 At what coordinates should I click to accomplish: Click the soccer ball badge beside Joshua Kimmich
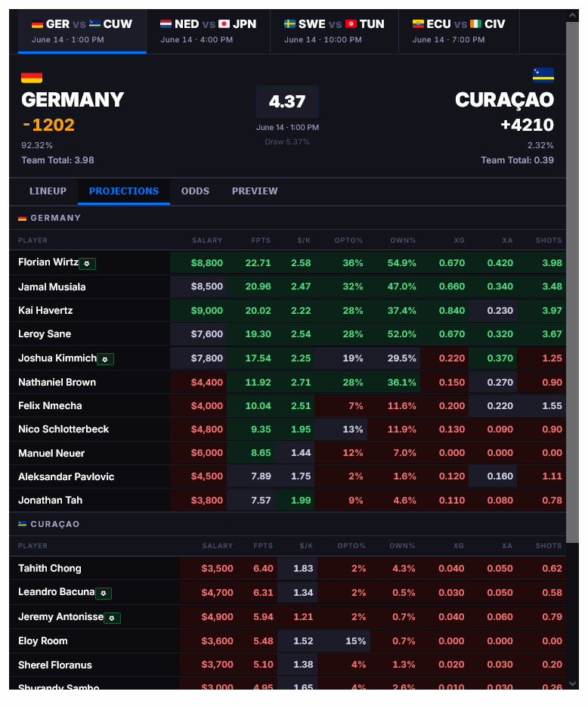tap(105, 359)
